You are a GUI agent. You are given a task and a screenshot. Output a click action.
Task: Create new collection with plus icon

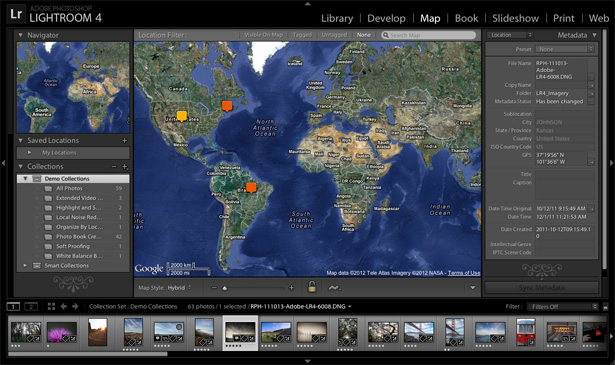click(x=124, y=167)
